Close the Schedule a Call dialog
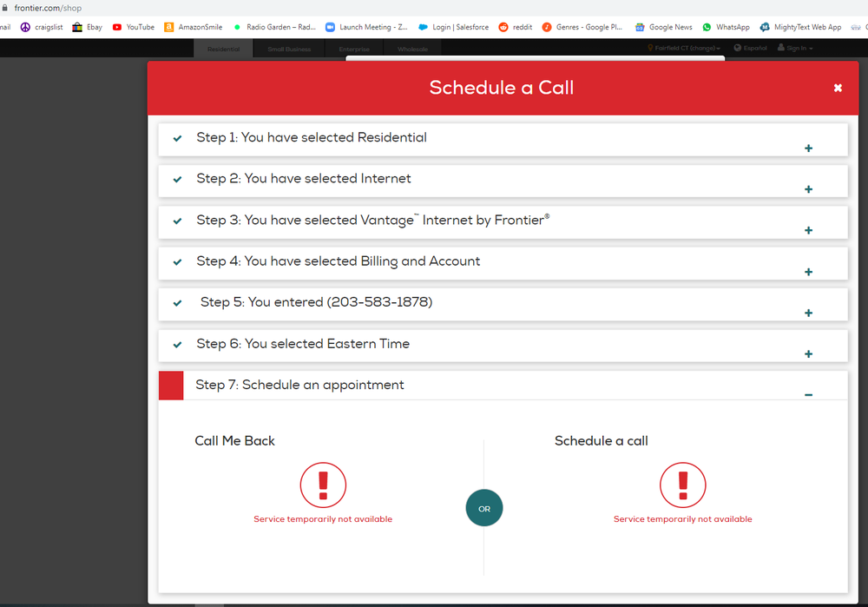The height and width of the screenshot is (607, 868). (x=838, y=88)
